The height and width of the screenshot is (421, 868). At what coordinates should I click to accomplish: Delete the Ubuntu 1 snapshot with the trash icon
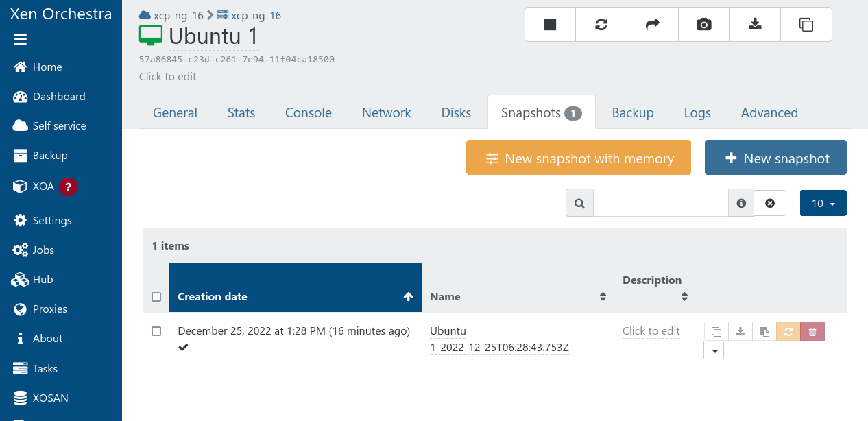[812, 332]
